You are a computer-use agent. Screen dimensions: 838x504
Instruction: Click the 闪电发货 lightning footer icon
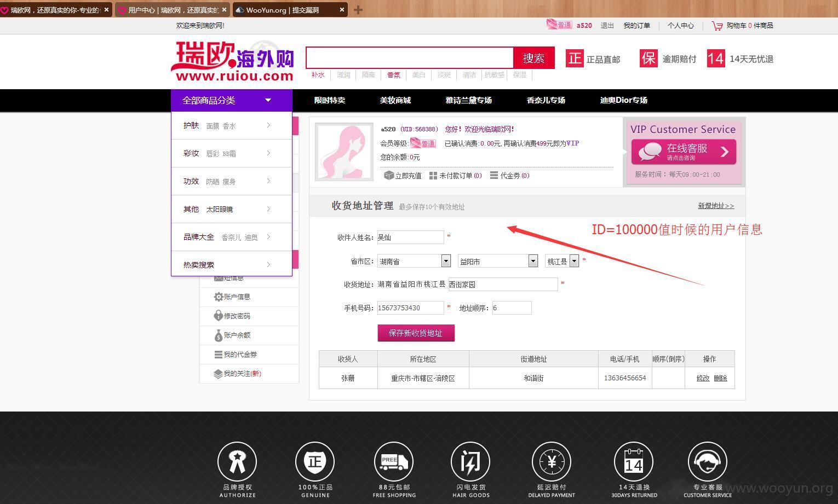coord(470,461)
